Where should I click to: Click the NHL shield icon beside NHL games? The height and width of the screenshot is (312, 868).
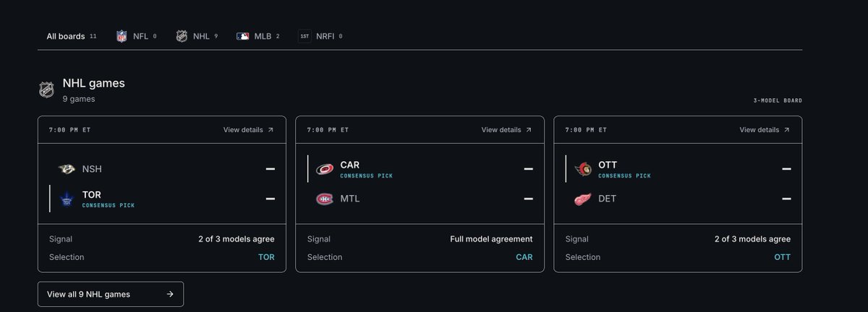tap(46, 90)
